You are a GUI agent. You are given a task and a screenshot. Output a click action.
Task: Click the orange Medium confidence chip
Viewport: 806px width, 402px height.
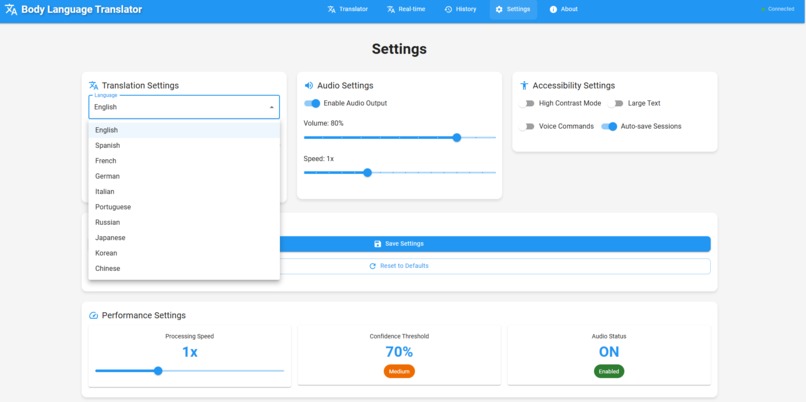399,372
